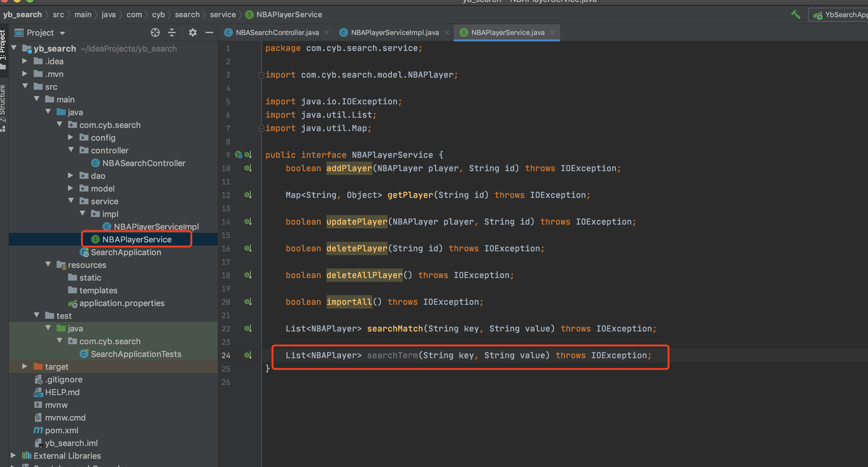Select mvnw.cmd file
The image size is (868, 467).
click(65, 417)
